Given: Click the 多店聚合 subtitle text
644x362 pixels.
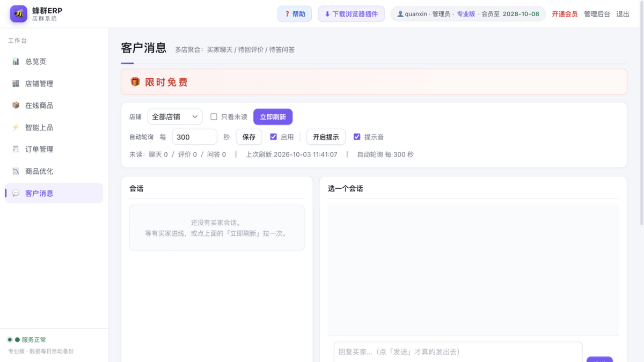Looking at the screenshot, I should 235,49.
